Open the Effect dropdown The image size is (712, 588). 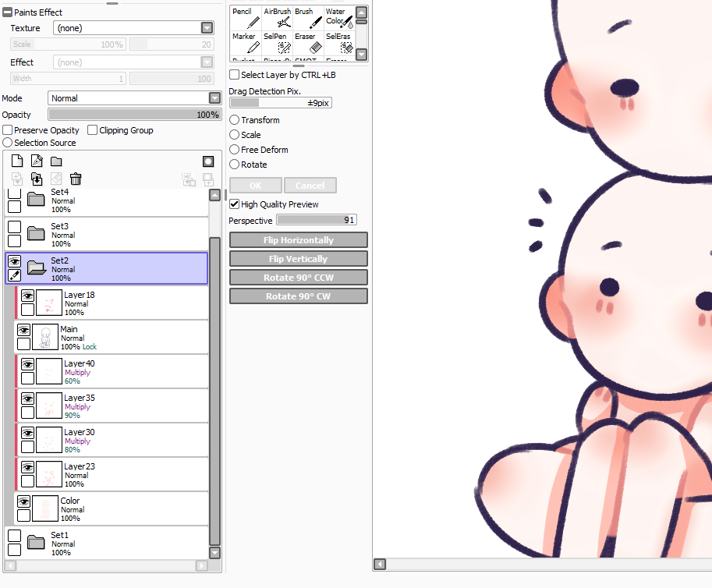pyautogui.click(x=207, y=62)
